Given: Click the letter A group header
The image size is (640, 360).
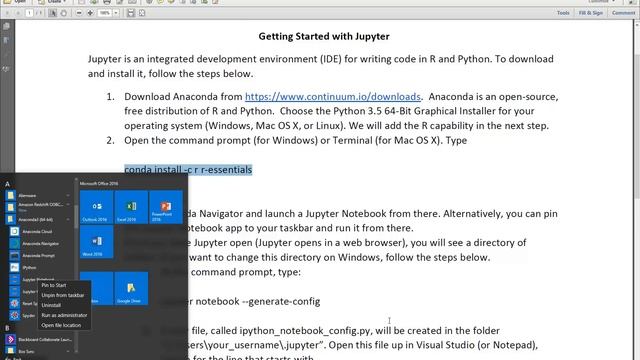Looking at the screenshot, I should coord(7,184).
